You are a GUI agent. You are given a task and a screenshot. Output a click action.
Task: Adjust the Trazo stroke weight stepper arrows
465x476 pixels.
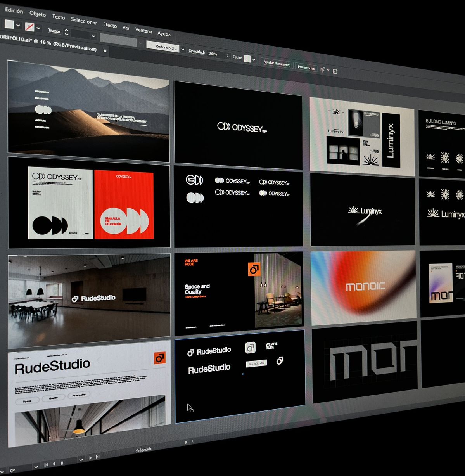click(x=66, y=32)
